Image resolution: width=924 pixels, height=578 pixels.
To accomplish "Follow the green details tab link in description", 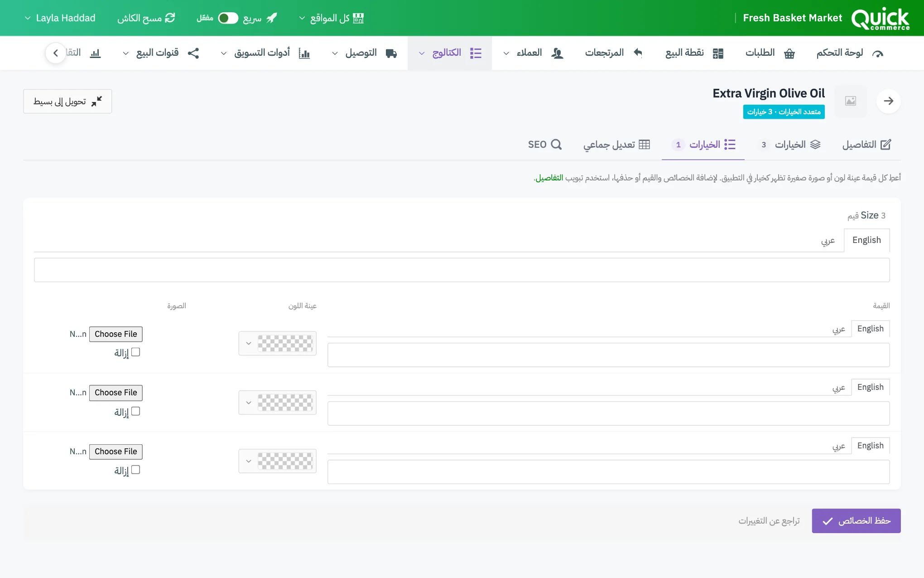I will click(x=549, y=178).
